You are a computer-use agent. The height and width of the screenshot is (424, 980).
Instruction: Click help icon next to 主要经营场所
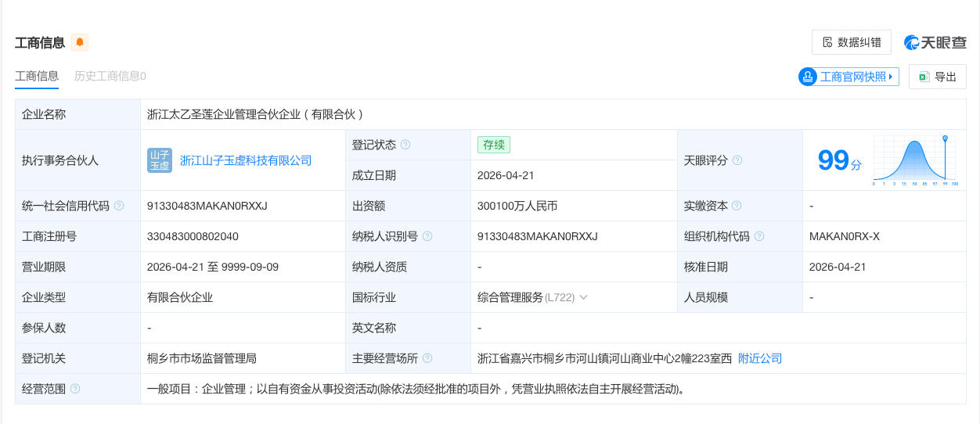(427, 358)
